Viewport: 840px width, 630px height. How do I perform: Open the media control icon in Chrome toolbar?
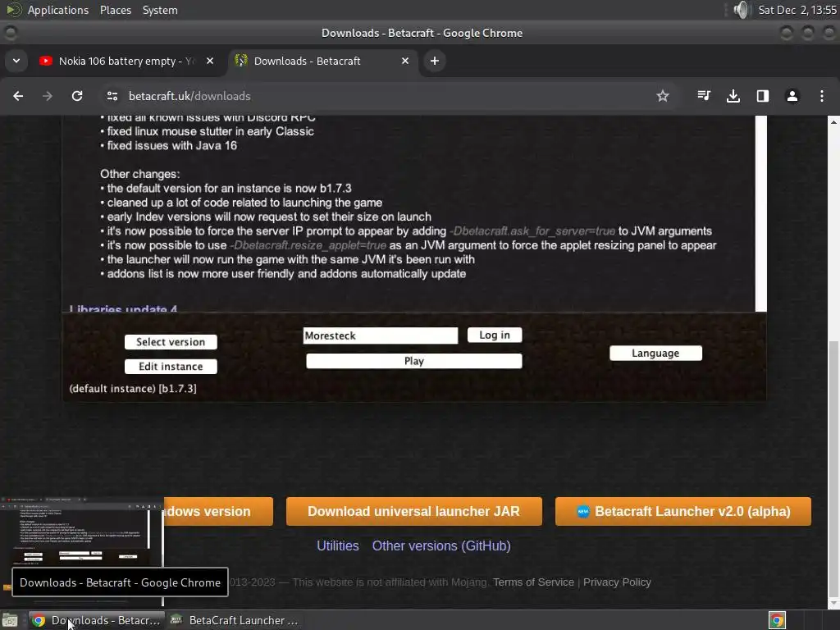pyautogui.click(x=704, y=96)
